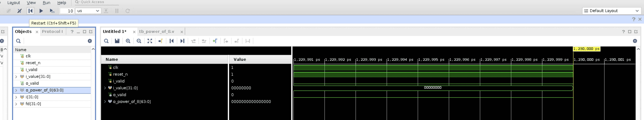Open Objects panel help question mark
The image size is (644, 120).
pos(72,32)
